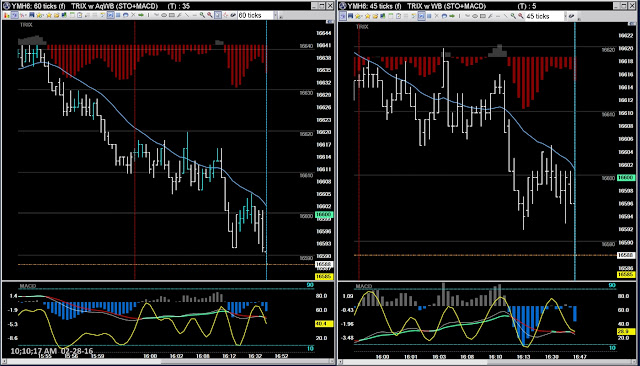Open the 60 ticks interval dropdown
Viewport: 640px width, 366px height.
pos(276,15)
